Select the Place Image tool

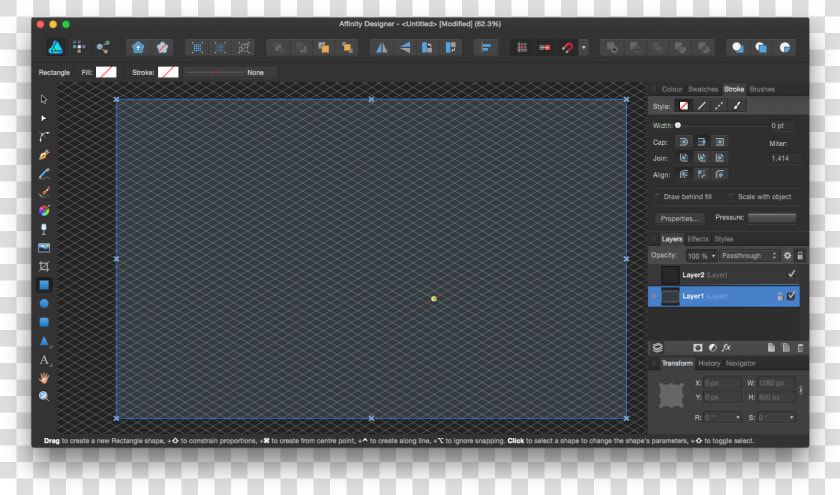tap(44, 248)
